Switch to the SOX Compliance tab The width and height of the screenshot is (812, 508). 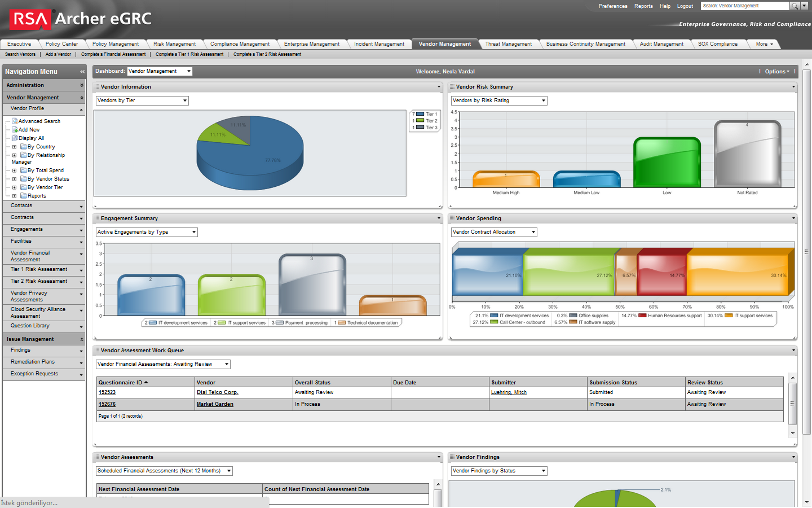[x=717, y=44]
